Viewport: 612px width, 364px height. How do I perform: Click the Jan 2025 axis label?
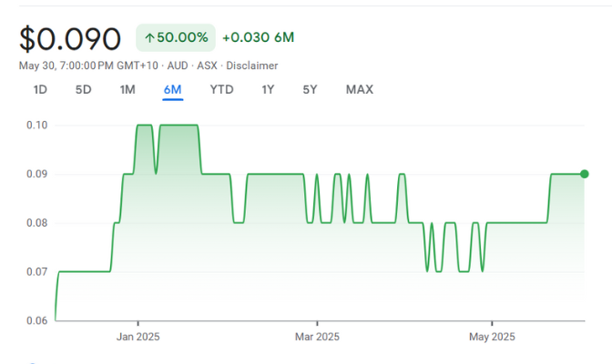[x=138, y=337]
